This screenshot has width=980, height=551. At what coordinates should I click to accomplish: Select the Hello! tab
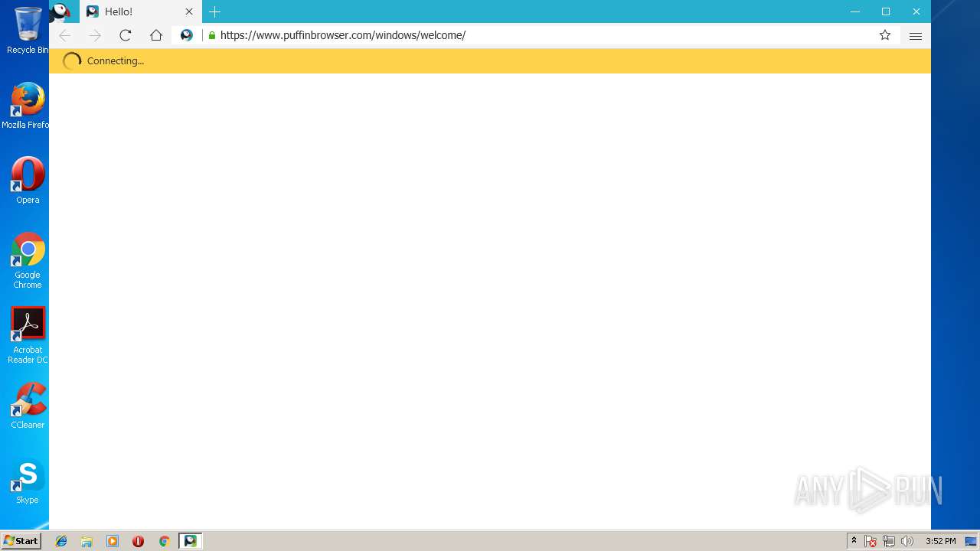pos(141,11)
